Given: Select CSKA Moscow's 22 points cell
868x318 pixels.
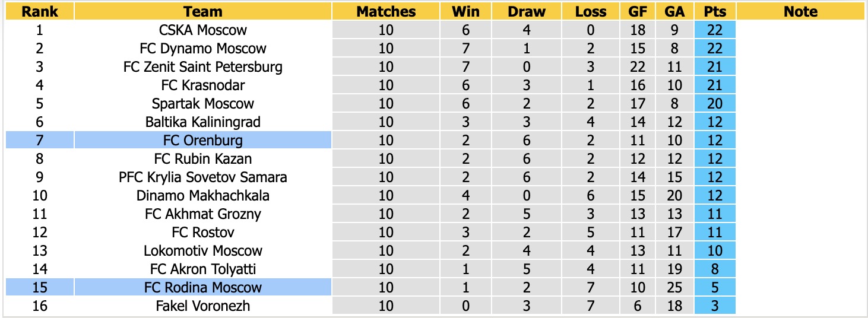Looking at the screenshot, I should point(715,30).
